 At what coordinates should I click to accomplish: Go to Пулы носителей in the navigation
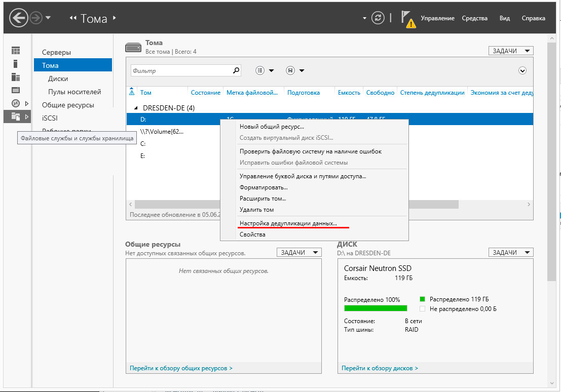(74, 92)
